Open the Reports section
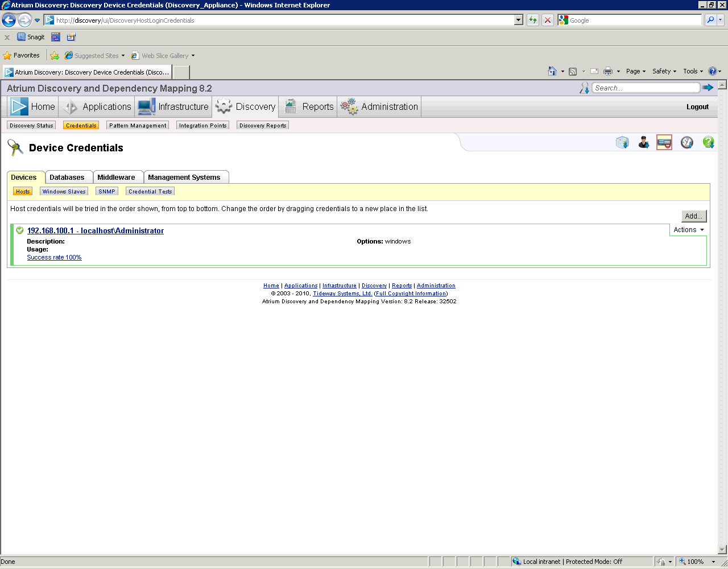The image size is (728, 569). coord(309,106)
